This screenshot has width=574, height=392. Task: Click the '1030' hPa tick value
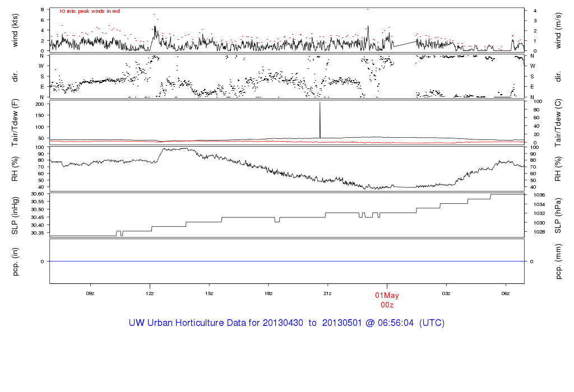539,223
